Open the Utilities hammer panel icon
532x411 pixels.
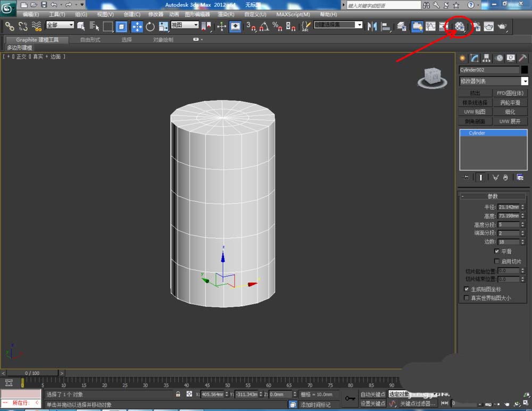click(523, 58)
